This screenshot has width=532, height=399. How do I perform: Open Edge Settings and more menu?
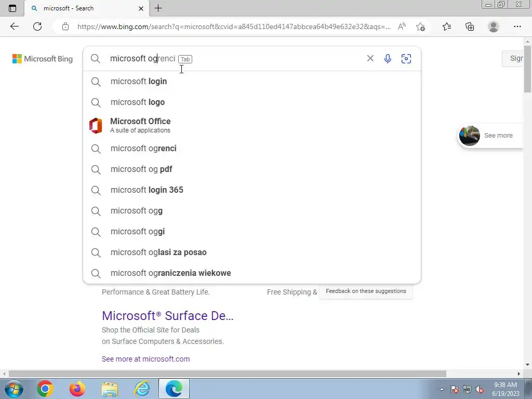pyautogui.click(x=517, y=26)
